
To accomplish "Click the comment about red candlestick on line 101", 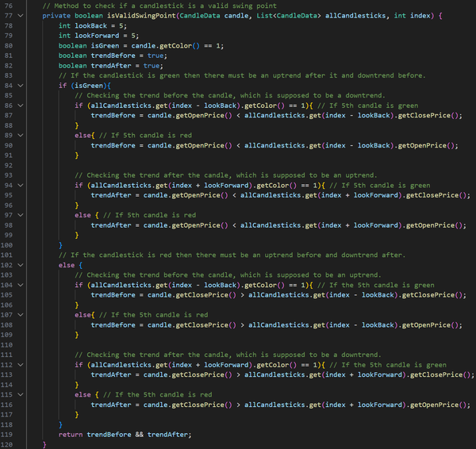I will coord(238,255).
